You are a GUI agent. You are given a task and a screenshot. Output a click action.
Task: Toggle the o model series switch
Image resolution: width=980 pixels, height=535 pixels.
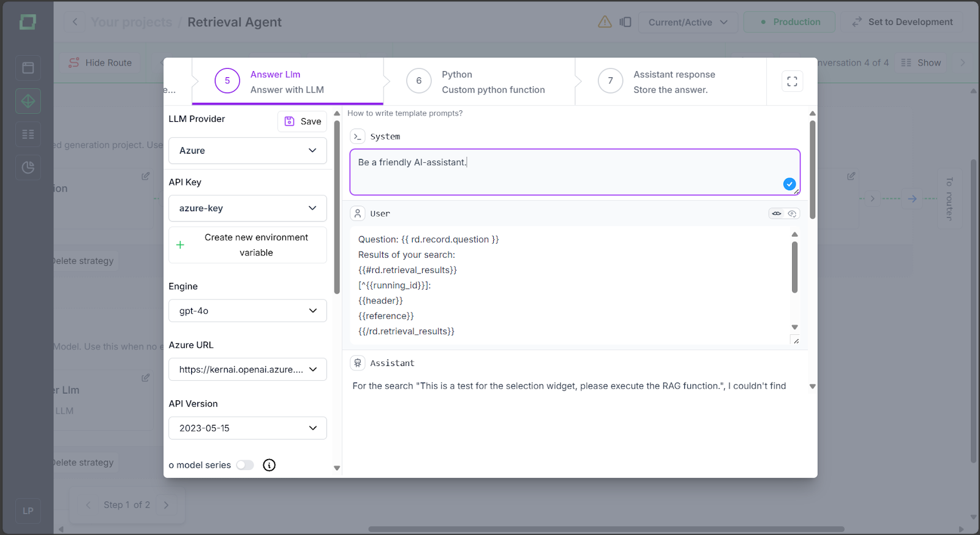245,465
